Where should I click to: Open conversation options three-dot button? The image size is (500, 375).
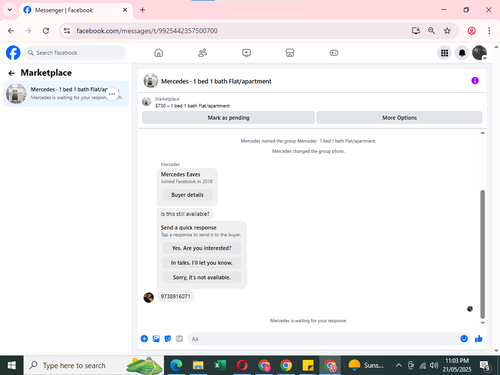tap(112, 94)
